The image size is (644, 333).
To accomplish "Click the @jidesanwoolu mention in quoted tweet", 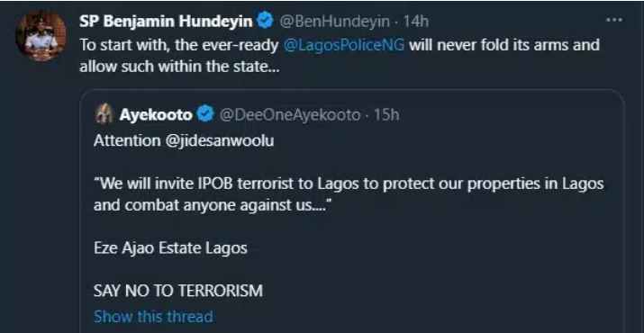I will 220,140.
